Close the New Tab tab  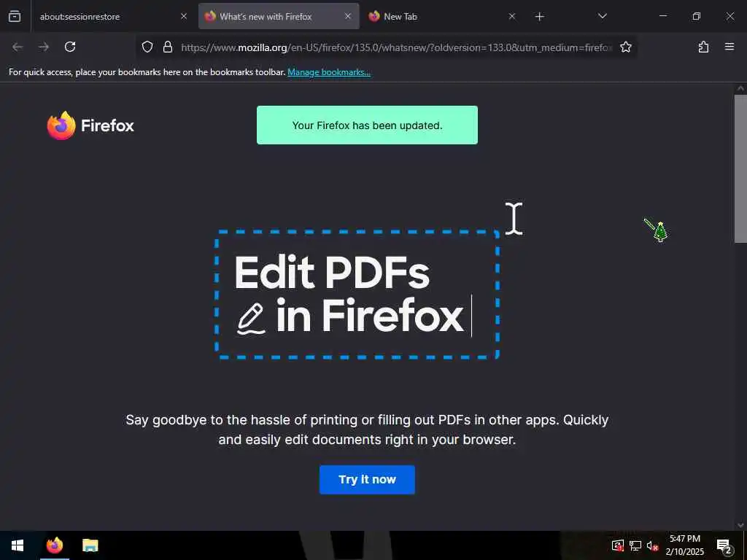[512, 16]
